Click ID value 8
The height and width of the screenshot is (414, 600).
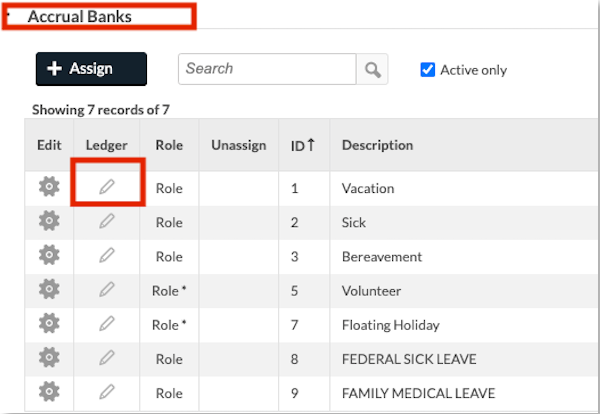pyautogui.click(x=294, y=359)
